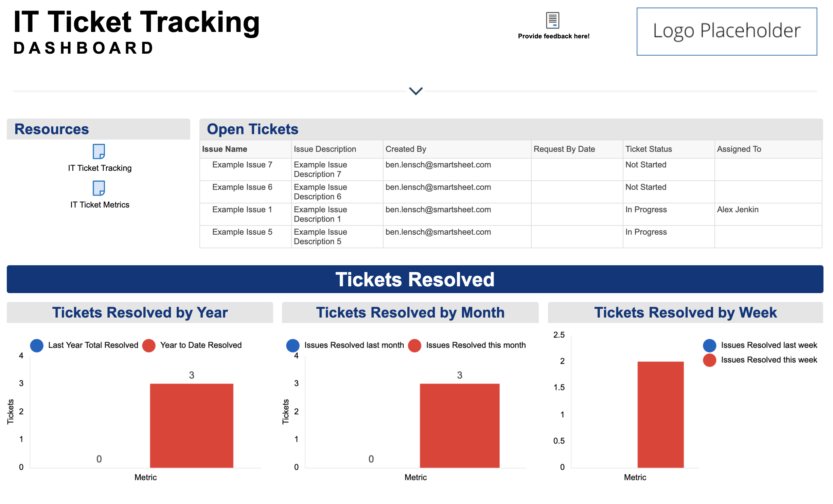Toggle Last Year Total Resolved legend dot
This screenshot has height=504, width=833.
click(x=37, y=345)
